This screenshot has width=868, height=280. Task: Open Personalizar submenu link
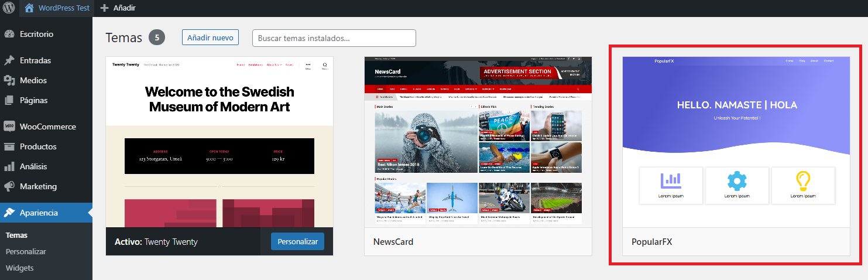coord(26,251)
